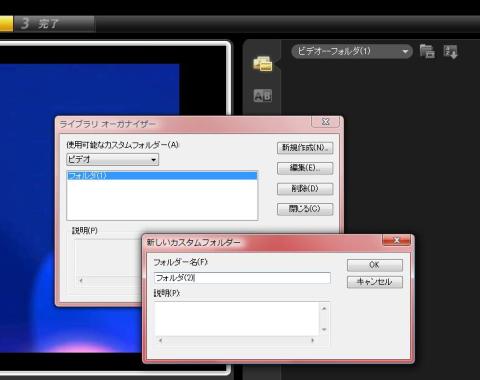480x380 pixels.
Task: Select フォルダ(1) in the folder list
Action: point(162,175)
